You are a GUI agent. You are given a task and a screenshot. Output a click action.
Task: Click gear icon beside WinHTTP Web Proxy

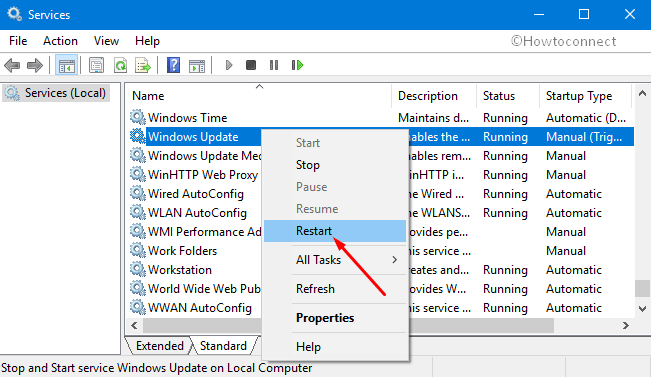137,174
